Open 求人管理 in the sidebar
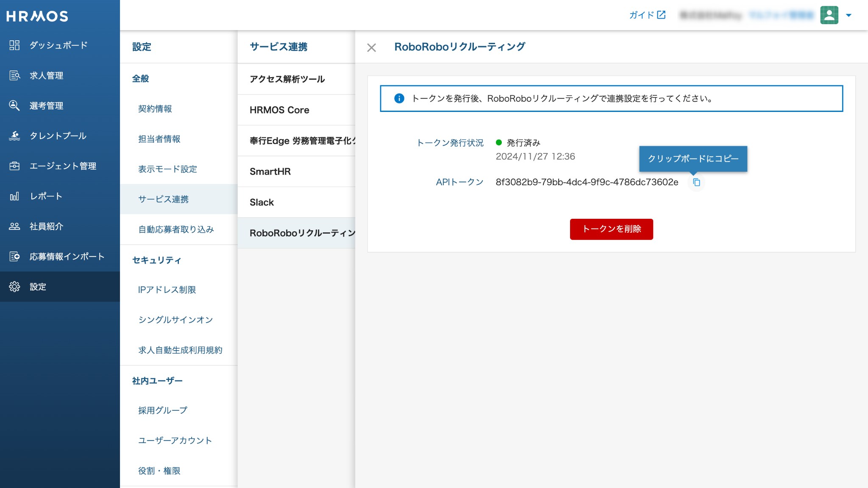 coord(60,75)
